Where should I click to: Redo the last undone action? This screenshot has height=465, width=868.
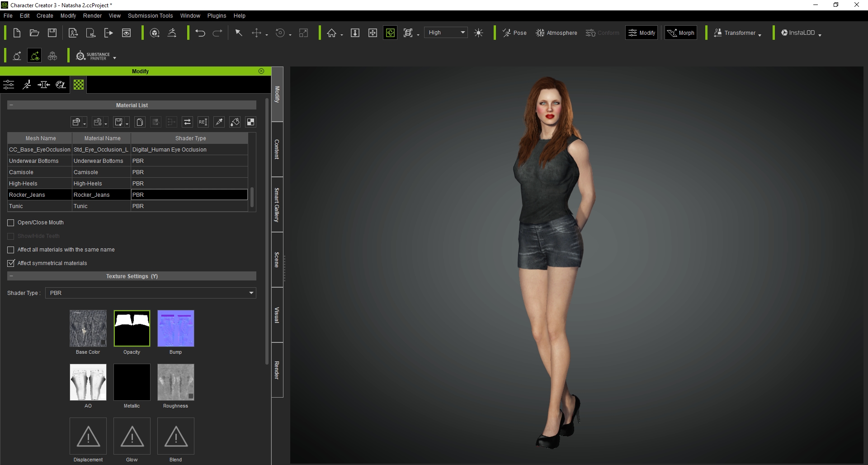[x=217, y=33]
